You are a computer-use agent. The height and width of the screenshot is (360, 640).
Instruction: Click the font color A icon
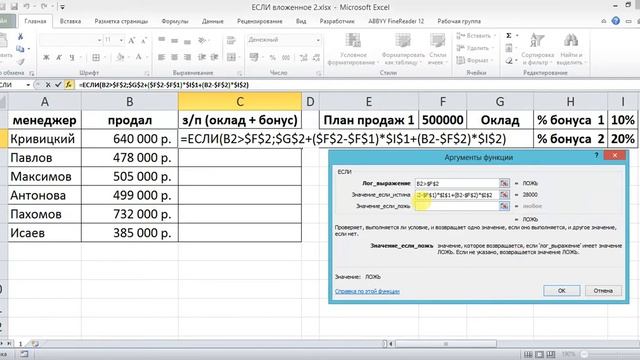[138, 58]
